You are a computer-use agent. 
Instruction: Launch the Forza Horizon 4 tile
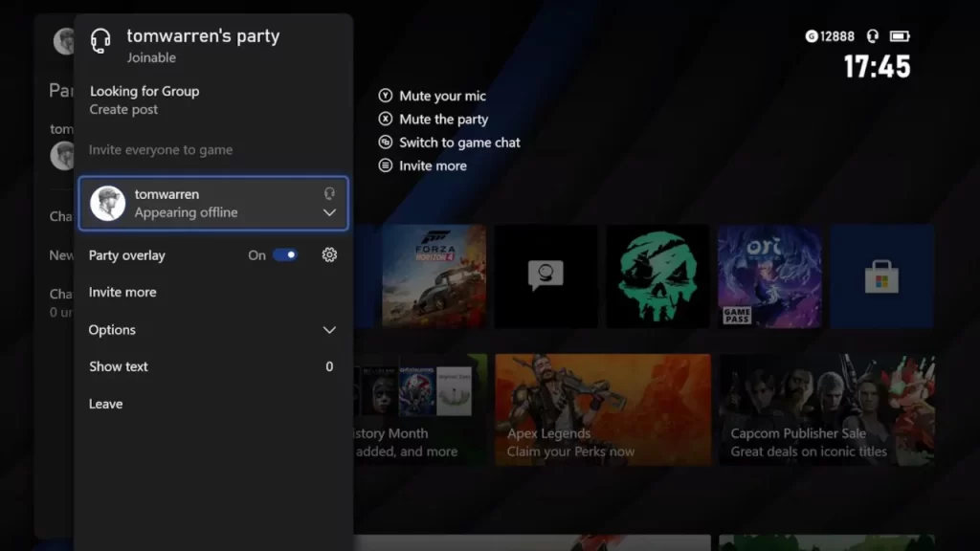point(434,276)
